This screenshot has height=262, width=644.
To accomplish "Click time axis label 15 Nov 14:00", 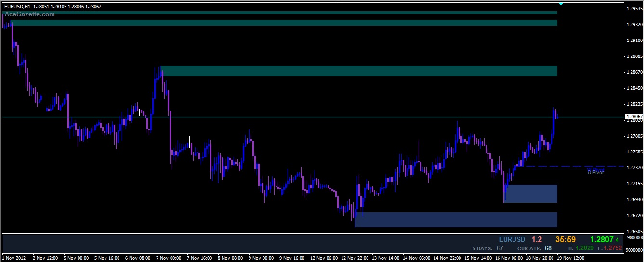I will (x=478, y=258).
